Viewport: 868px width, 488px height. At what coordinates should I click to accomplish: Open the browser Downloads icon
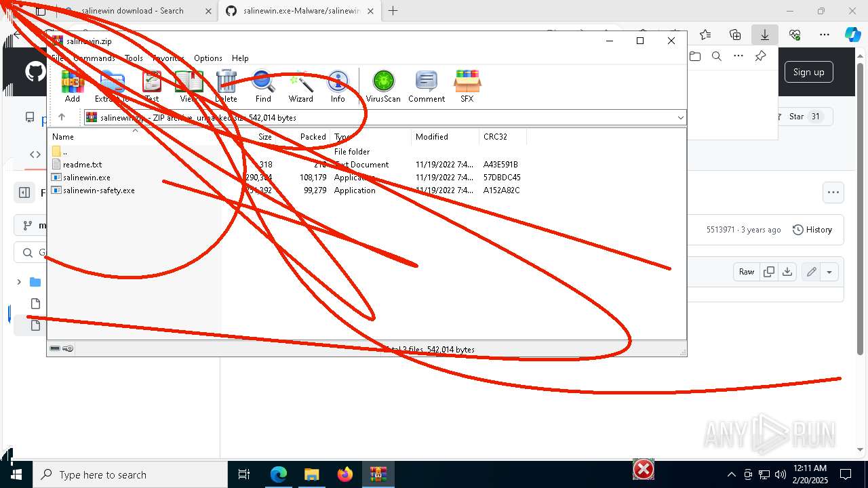tap(764, 35)
